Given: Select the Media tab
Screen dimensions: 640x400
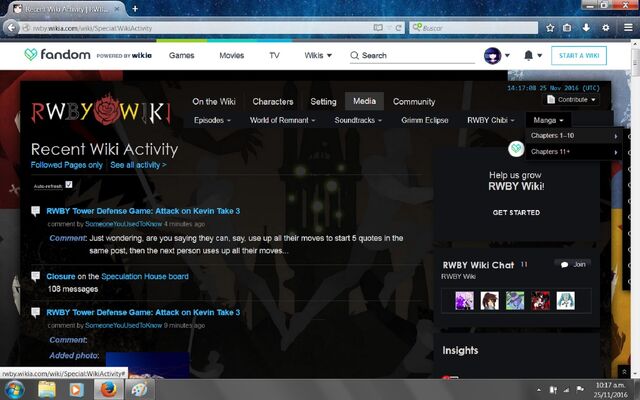Looking at the screenshot, I should pos(364,101).
